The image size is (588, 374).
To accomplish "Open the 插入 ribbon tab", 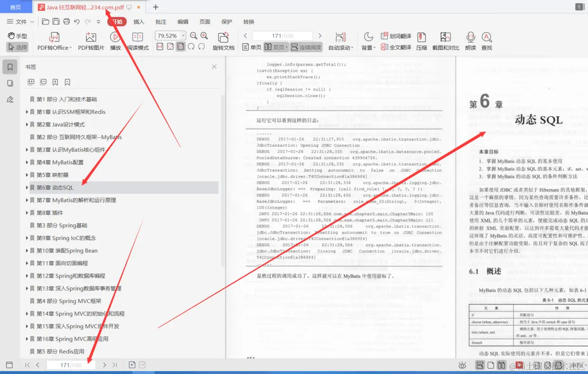I will [x=138, y=22].
